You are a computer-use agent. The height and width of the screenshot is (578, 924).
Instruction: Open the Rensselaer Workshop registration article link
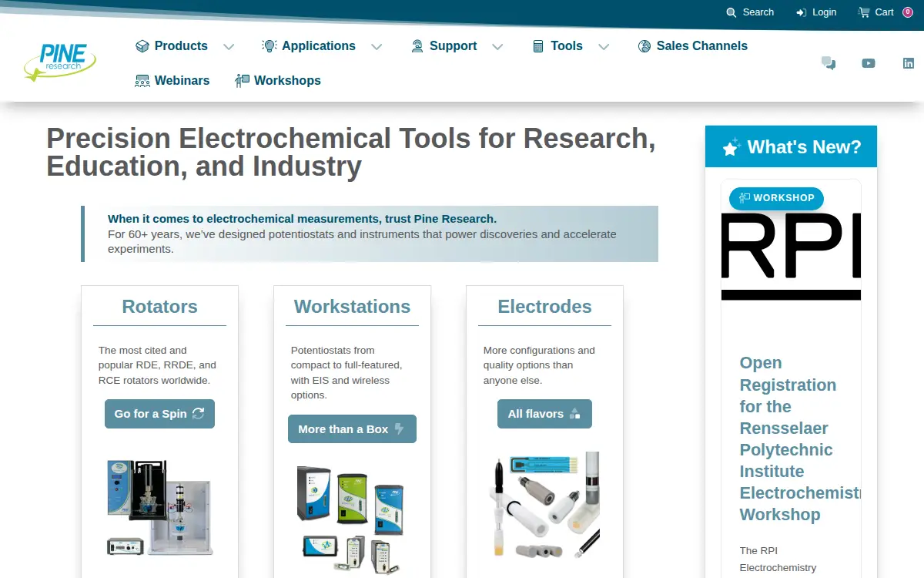(x=799, y=439)
